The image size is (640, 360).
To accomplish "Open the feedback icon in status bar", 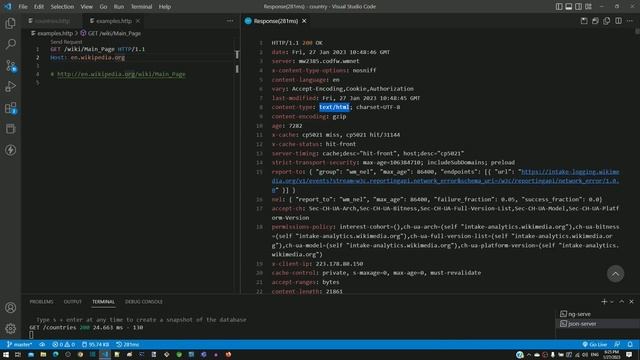I will [617, 344].
